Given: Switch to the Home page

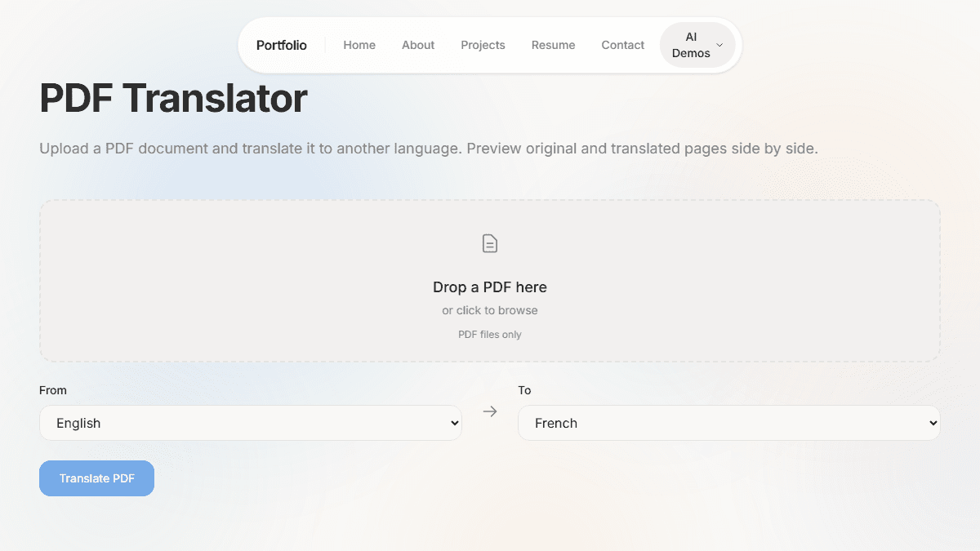Looking at the screenshot, I should [359, 45].
